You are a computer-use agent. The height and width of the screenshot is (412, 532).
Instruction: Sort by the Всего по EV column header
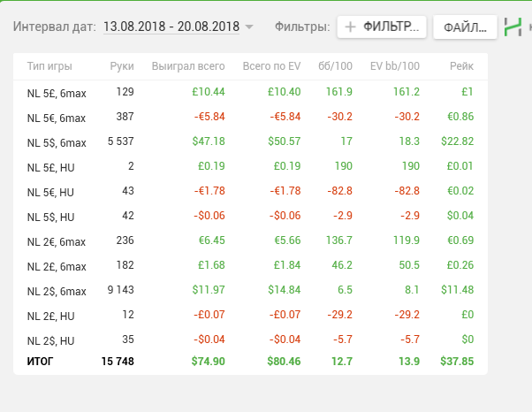coord(271,66)
